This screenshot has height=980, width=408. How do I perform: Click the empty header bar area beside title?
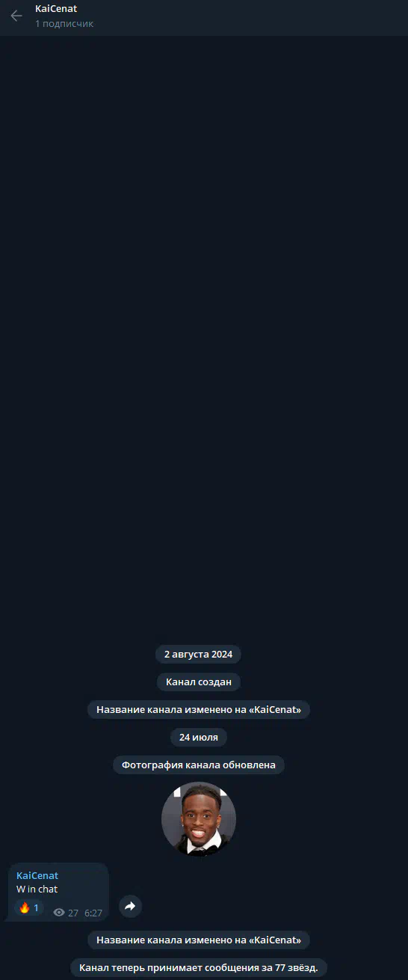point(247,16)
